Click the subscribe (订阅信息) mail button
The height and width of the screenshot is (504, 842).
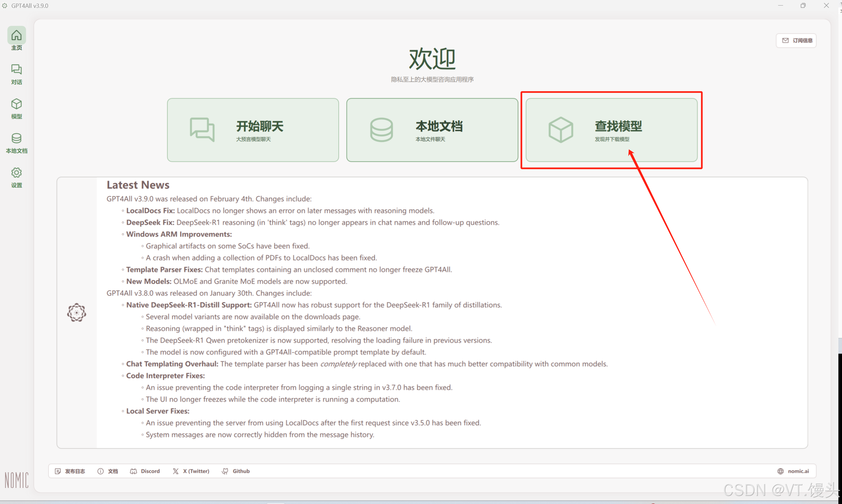click(x=796, y=40)
